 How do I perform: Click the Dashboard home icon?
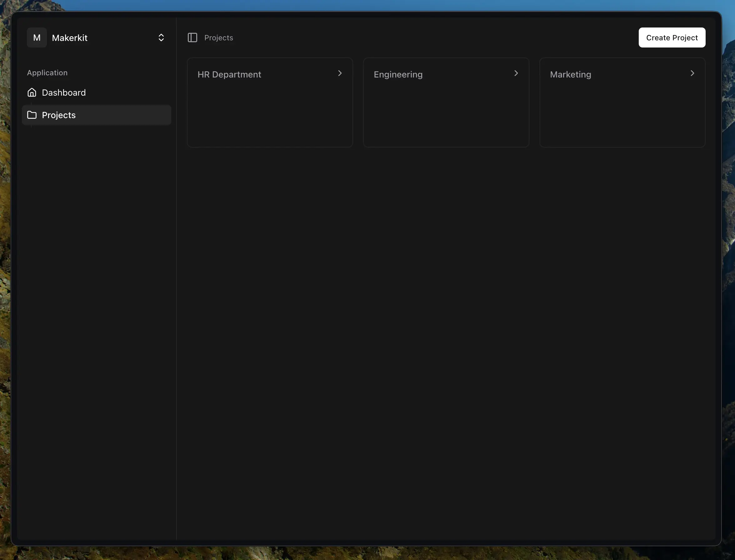point(32,92)
